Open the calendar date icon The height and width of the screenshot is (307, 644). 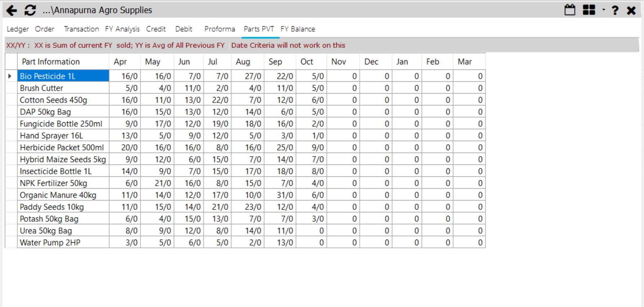pyautogui.click(x=569, y=10)
